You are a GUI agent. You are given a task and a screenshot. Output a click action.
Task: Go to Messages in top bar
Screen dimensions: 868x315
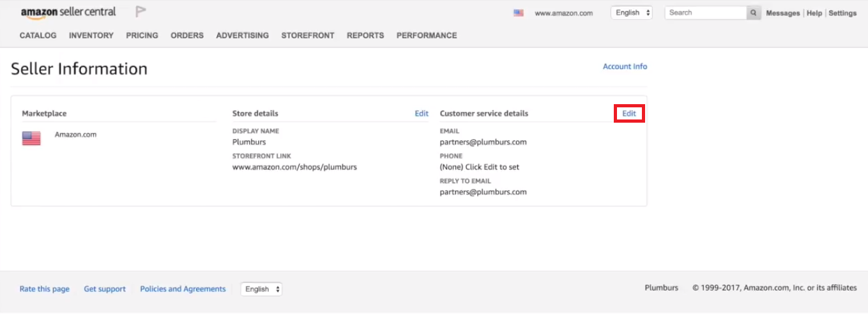tap(783, 13)
